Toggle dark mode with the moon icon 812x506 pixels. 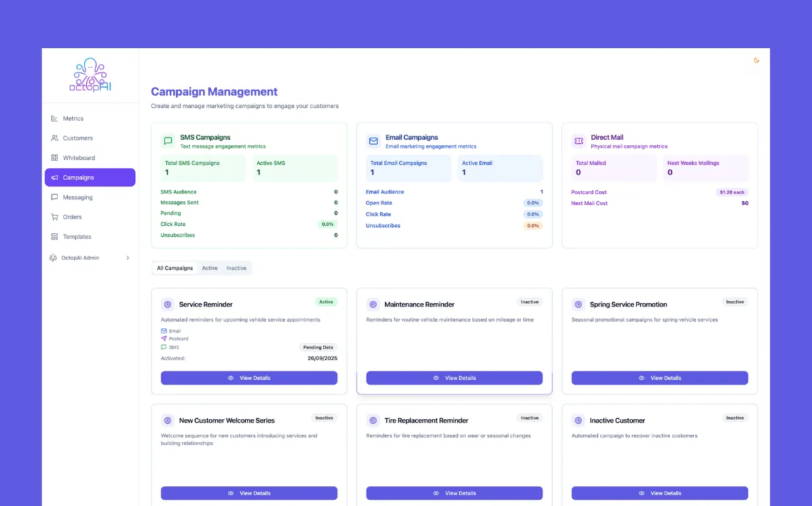coord(756,60)
